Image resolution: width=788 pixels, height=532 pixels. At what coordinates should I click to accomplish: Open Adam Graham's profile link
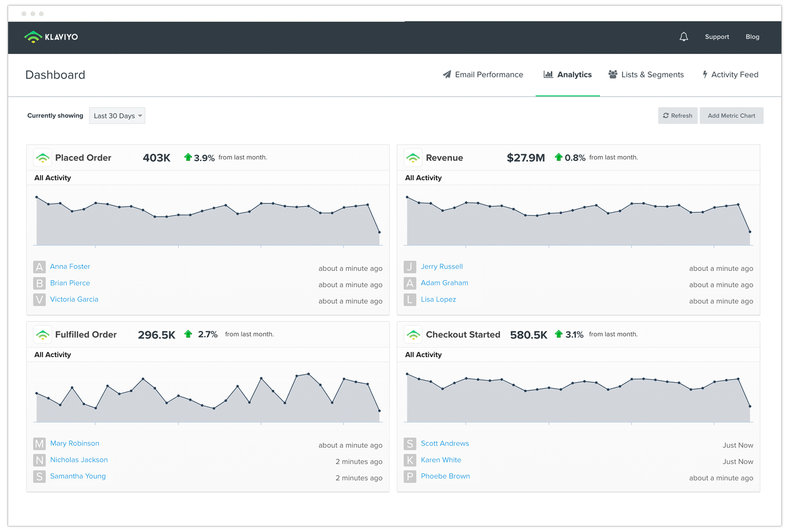pos(445,283)
